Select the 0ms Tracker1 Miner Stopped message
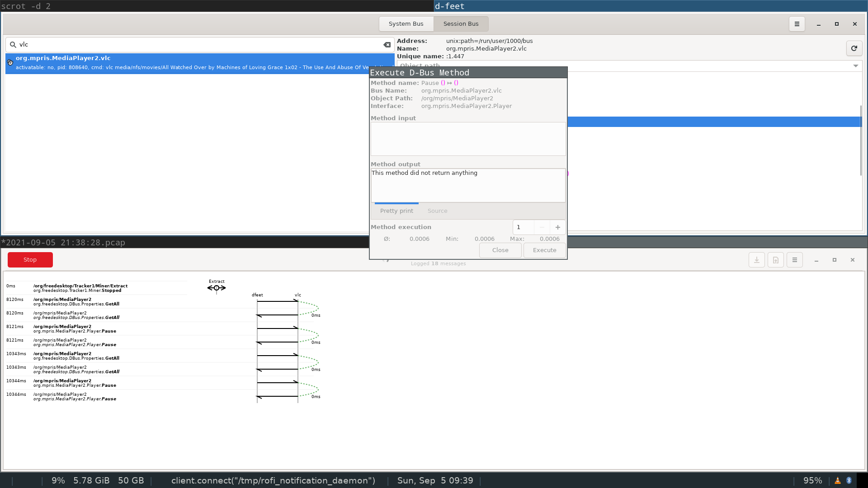Viewport: 868px width, 488px height. (x=96, y=288)
